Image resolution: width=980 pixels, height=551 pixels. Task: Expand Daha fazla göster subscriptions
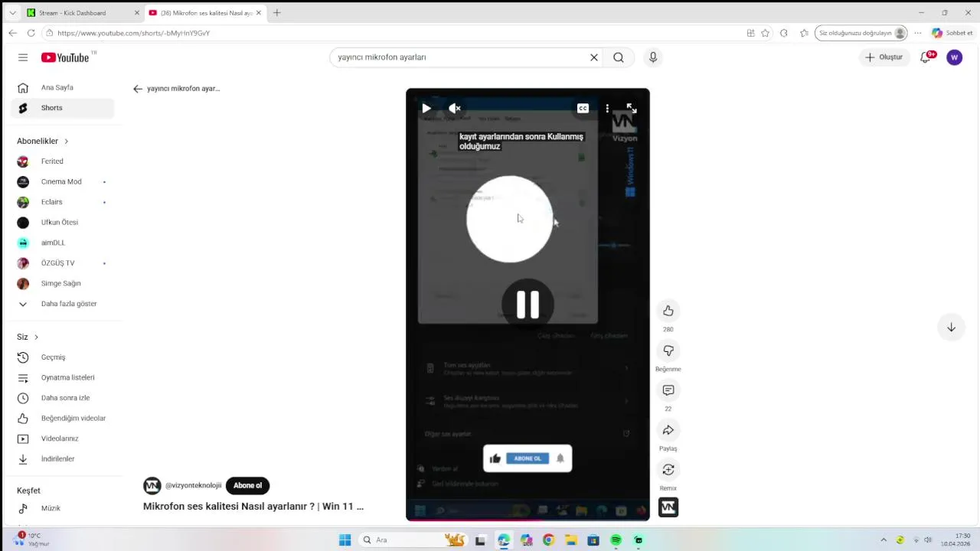pos(63,304)
